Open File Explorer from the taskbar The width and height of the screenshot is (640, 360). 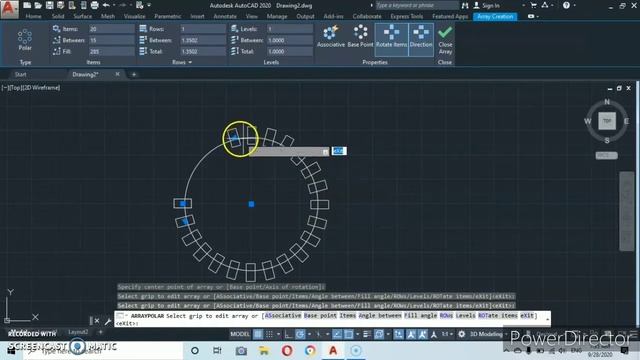click(x=264, y=351)
